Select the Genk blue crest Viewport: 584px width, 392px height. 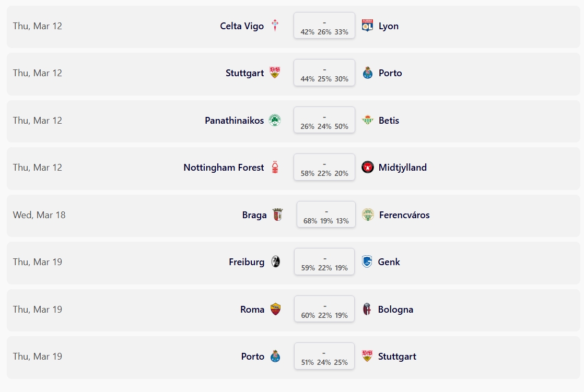click(x=367, y=262)
